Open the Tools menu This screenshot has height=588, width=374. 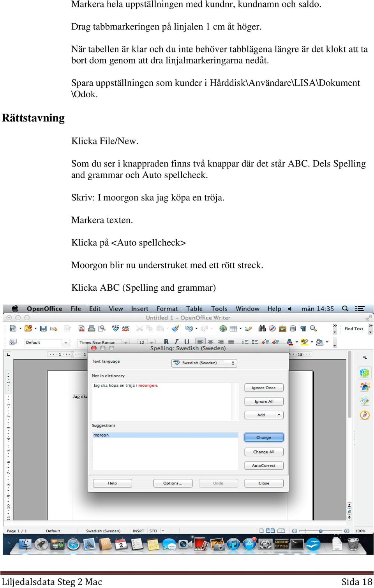click(x=219, y=309)
